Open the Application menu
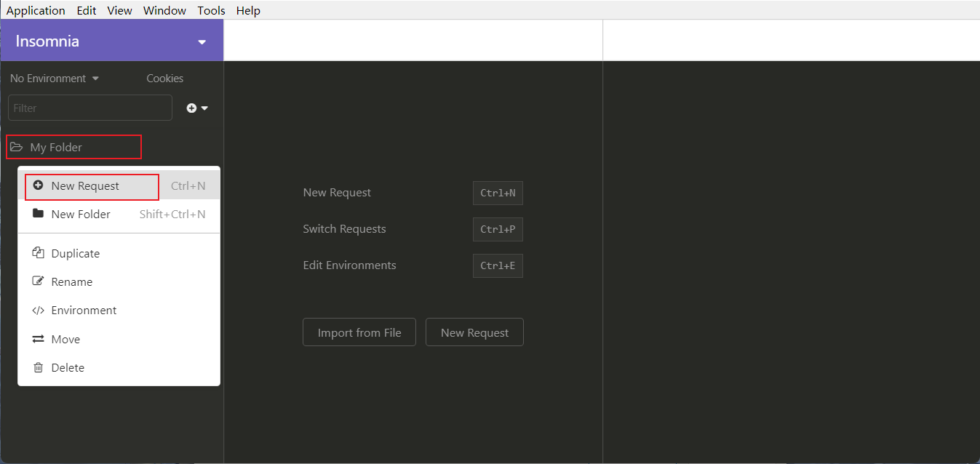The height and width of the screenshot is (464, 980). (36, 10)
